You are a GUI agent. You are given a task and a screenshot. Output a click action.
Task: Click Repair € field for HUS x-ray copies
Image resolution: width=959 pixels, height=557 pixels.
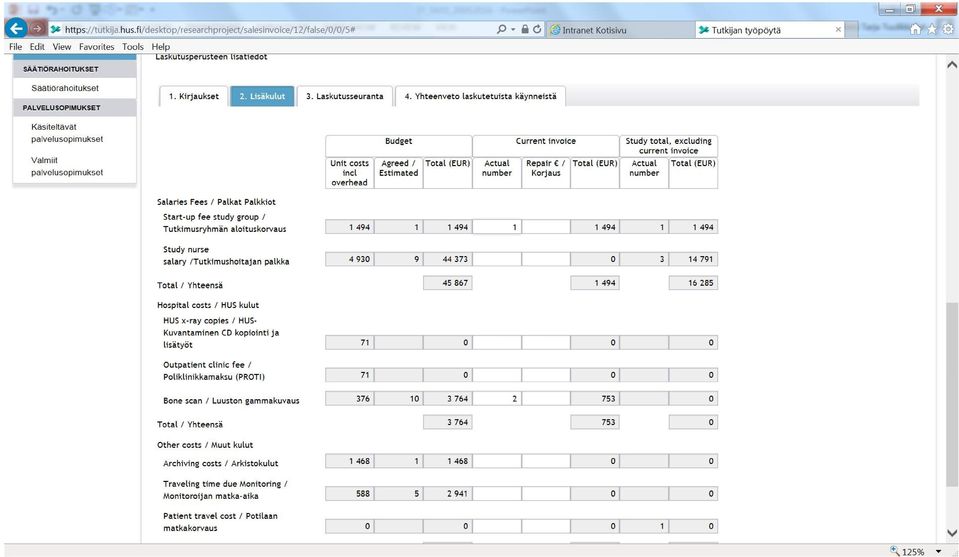coord(546,342)
